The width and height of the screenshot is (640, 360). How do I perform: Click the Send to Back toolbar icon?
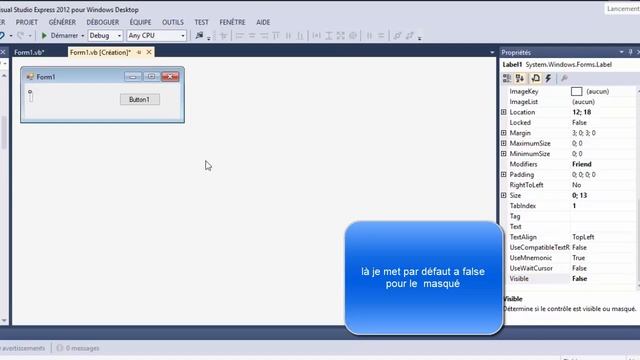[409, 36]
